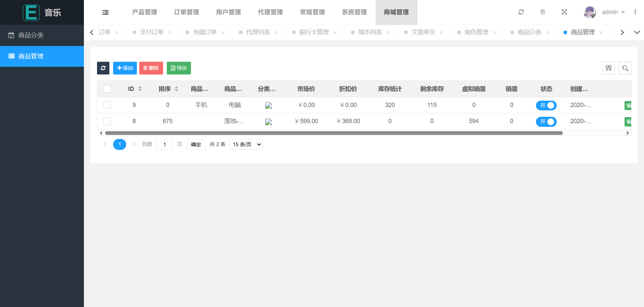Click the table horizontal scrollbar thumb

pos(334,133)
